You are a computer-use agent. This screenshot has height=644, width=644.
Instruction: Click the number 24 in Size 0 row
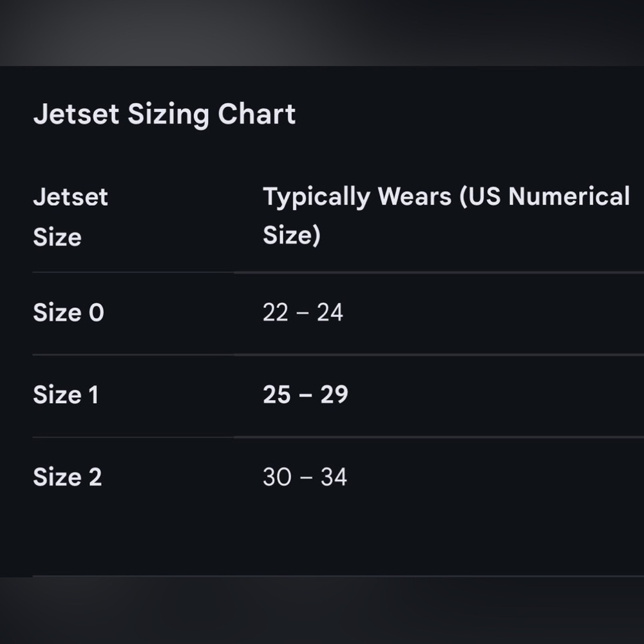point(330,312)
